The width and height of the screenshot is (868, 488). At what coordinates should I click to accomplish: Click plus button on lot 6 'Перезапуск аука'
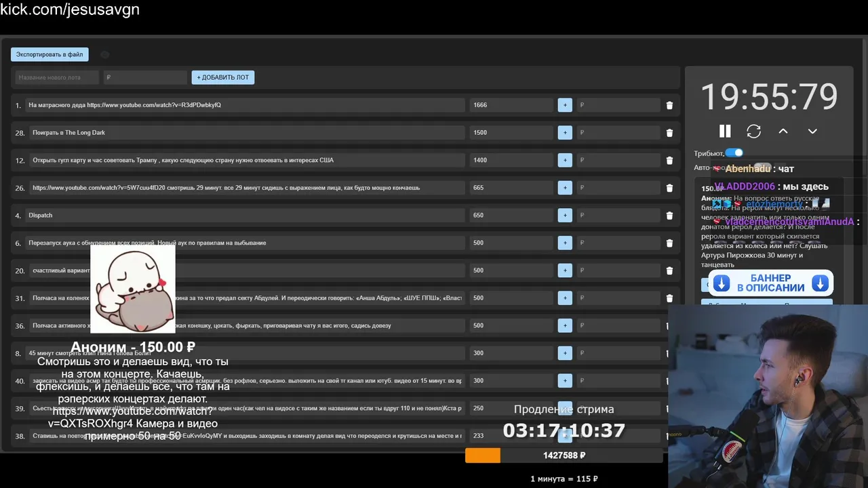[565, 243]
